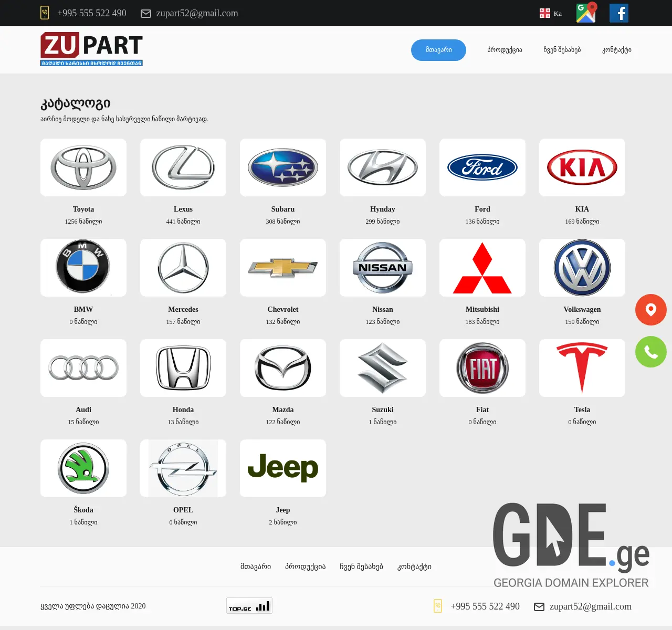Select the Mitsubishi red diamond logo
This screenshot has width=672, height=630.
click(x=482, y=268)
